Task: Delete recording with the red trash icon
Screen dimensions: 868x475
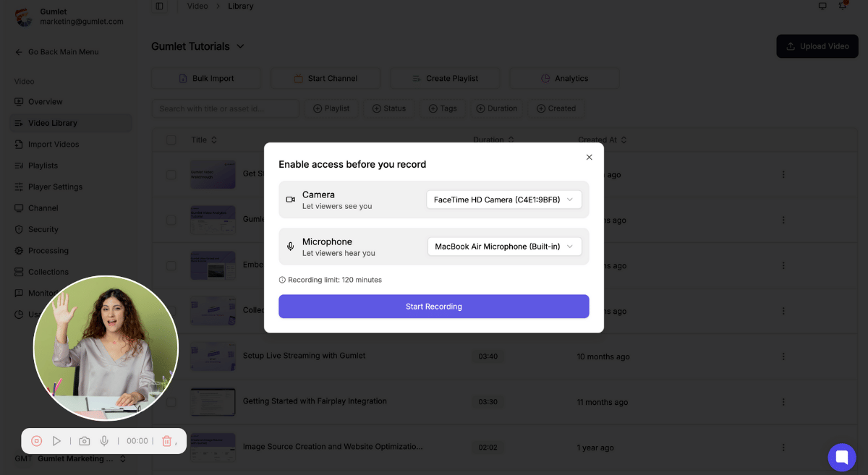Action: 166,441
